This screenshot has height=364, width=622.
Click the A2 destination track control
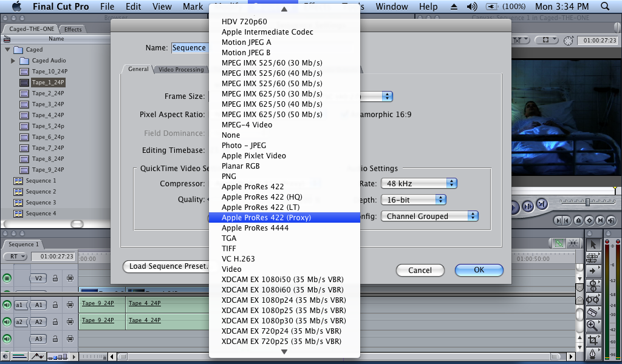click(38, 322)
